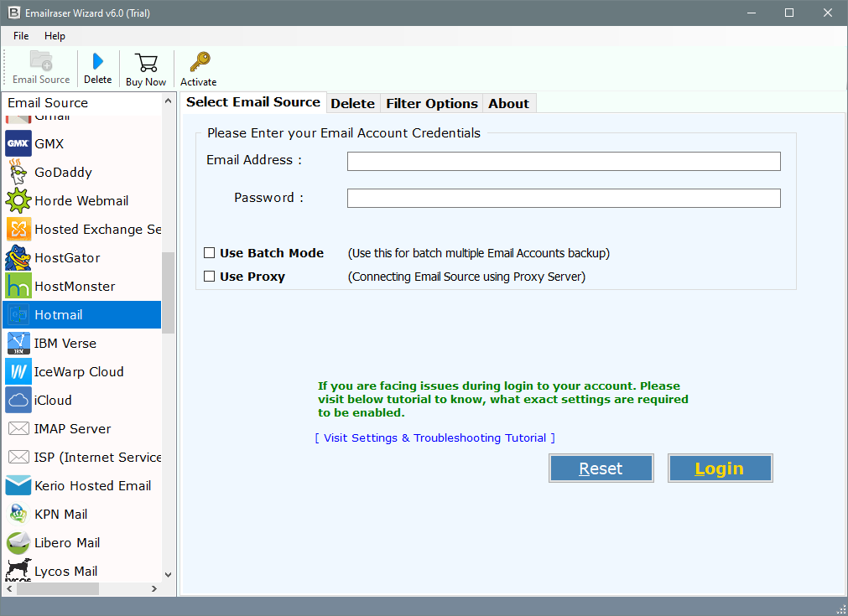Open the File menu
848x616 pixels.
pyautogui.click(x=21, y=36)
